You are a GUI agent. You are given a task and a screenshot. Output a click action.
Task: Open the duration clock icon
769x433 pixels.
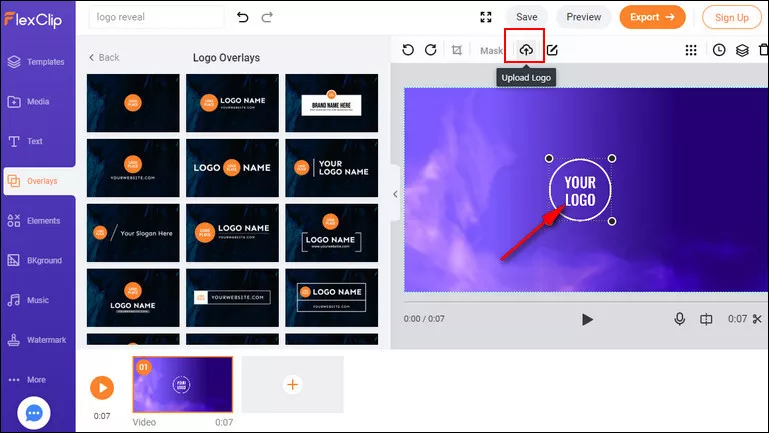(719, 50)
